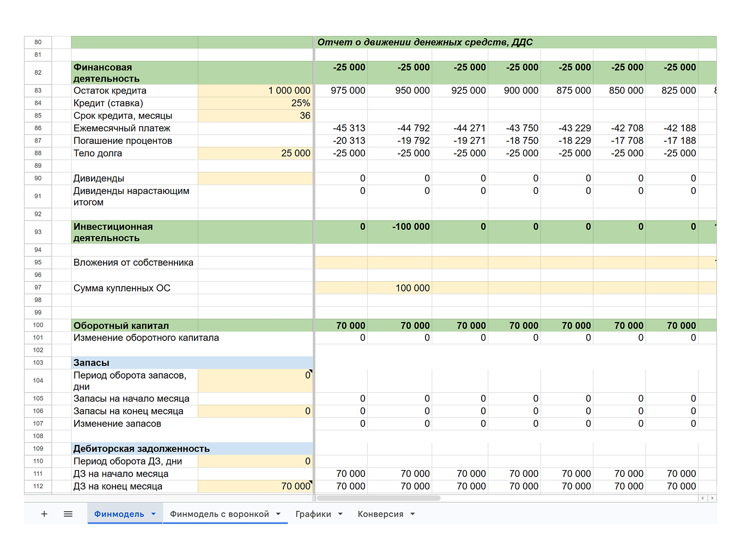Viewport: 741px width, 560px height.
Task: Expand the Конверсия tab dropdown arrow
Action: pyautogui.click(x=412, y=514)
